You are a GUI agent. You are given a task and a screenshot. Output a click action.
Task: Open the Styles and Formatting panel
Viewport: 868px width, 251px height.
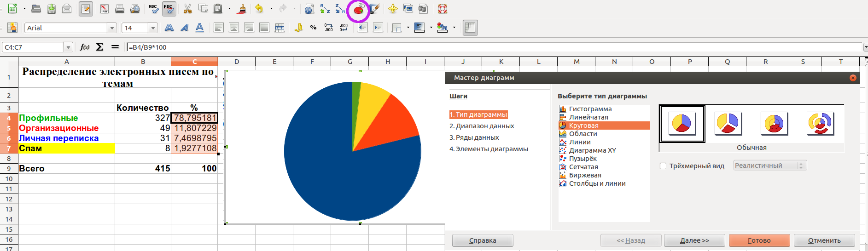coord(12,28)
